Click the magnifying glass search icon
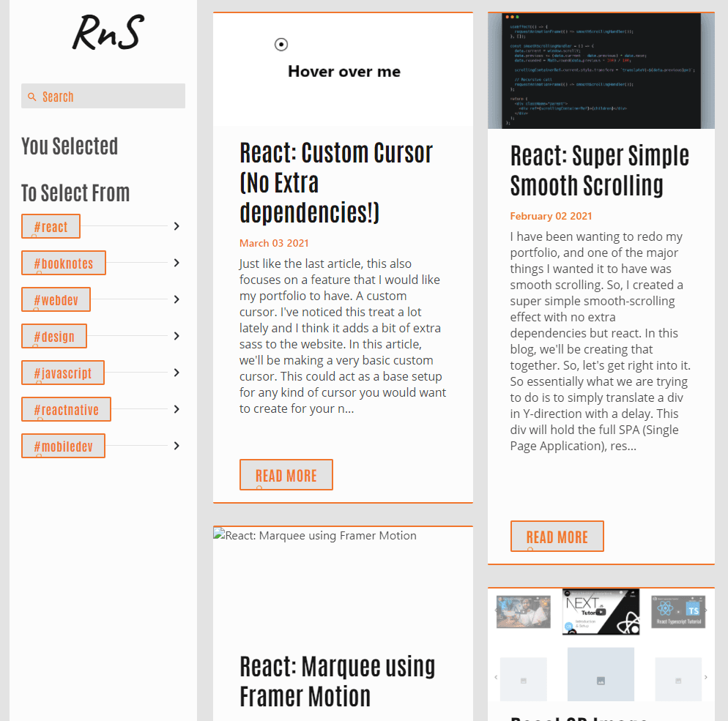This screenshot has height=721, width=728. point(31,97)
